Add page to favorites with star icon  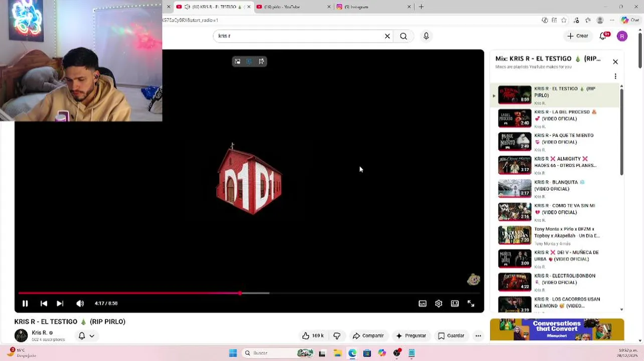(564, 21)
